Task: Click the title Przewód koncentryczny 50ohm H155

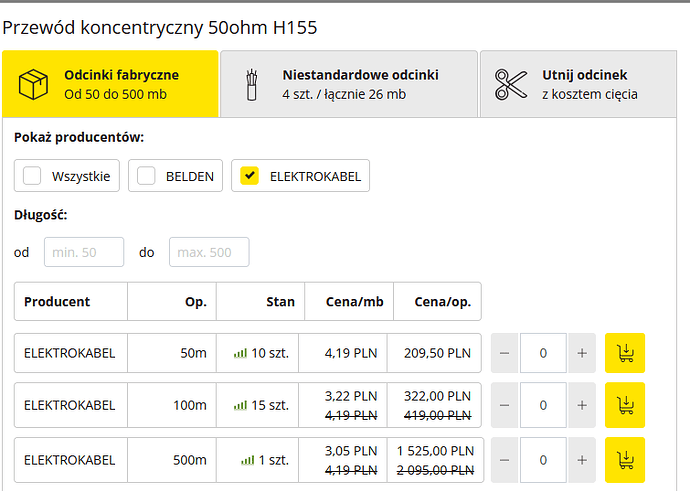Action: (160, 28)
